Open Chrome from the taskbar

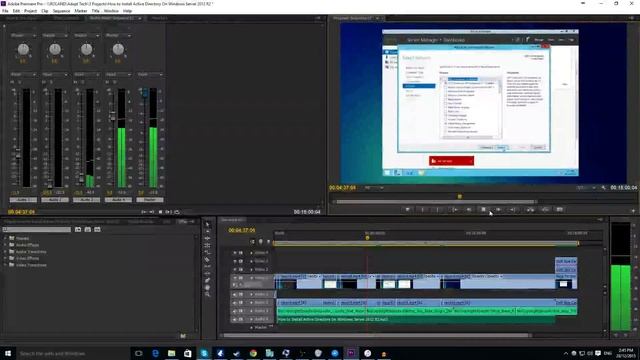click(x=253, y=353)
